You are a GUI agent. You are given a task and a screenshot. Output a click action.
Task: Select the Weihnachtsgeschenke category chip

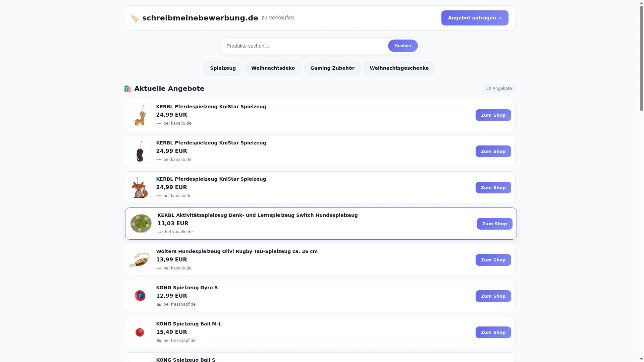(399, 68)
